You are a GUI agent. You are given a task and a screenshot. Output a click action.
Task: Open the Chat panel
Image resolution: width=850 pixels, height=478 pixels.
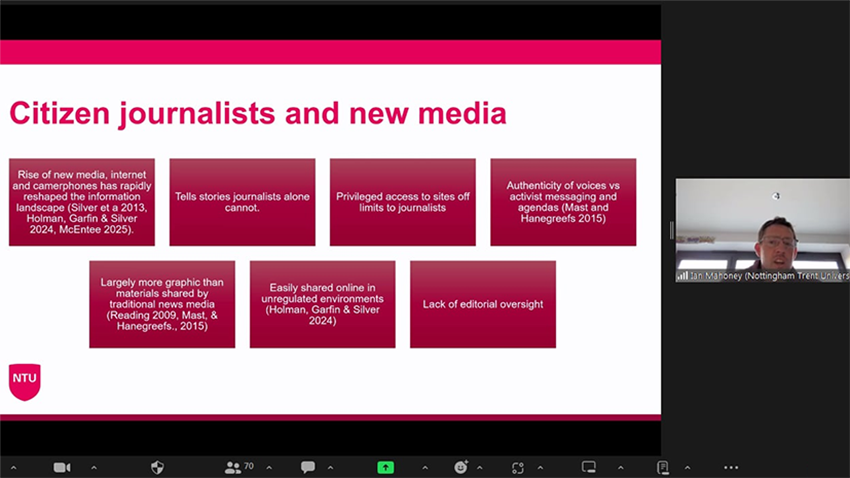[x=308, y=467]
